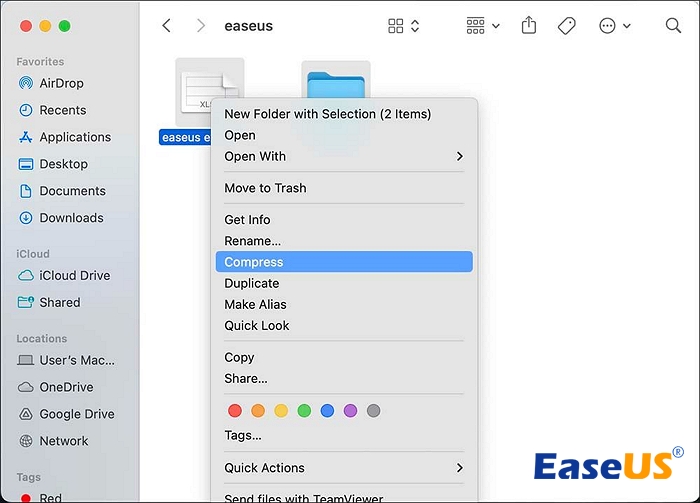Open the icon view switcher dropdown
The image size is (700, 503).
click(x=404, y=26)
